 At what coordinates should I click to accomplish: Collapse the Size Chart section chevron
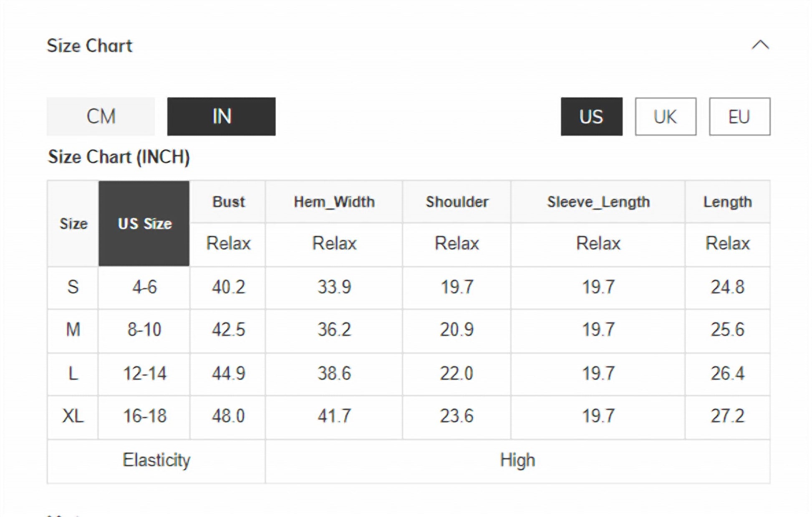[760, 45]
